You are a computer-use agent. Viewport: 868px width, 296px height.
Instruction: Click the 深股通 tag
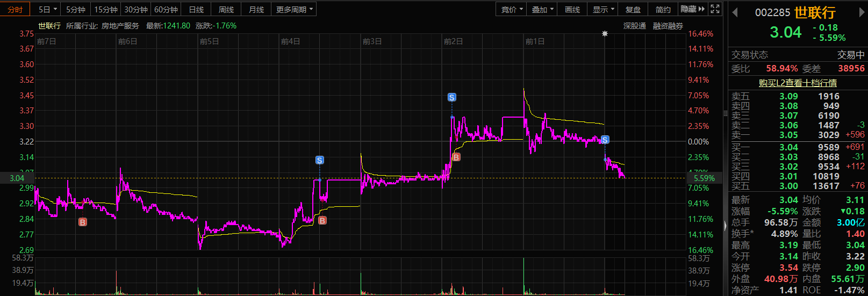click(x=634, y=26)
